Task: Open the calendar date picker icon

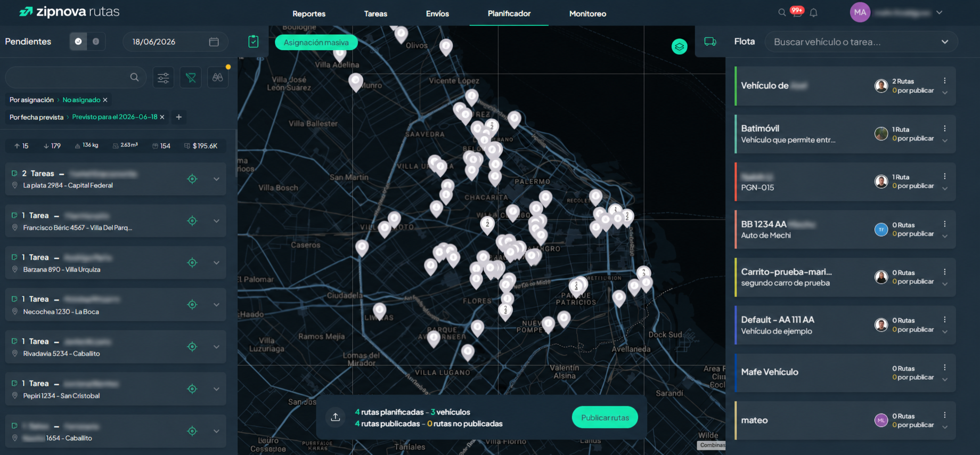Action: pos(214,42)
